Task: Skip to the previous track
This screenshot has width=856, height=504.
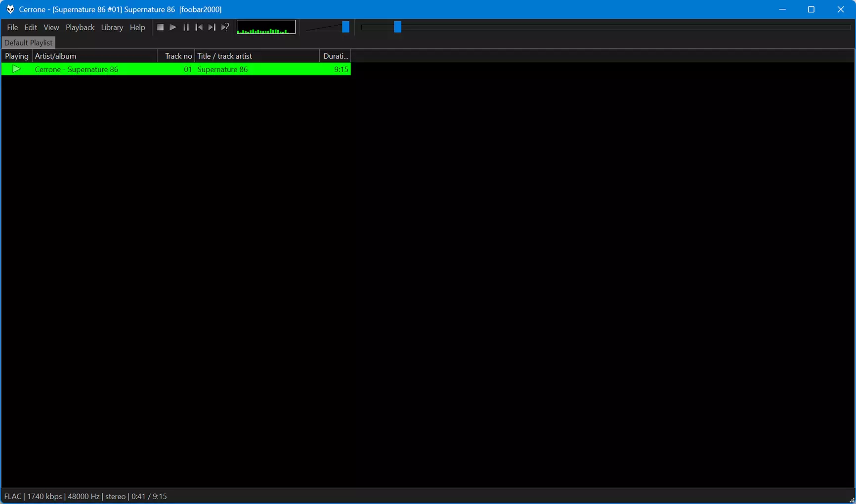Action: 199,27
